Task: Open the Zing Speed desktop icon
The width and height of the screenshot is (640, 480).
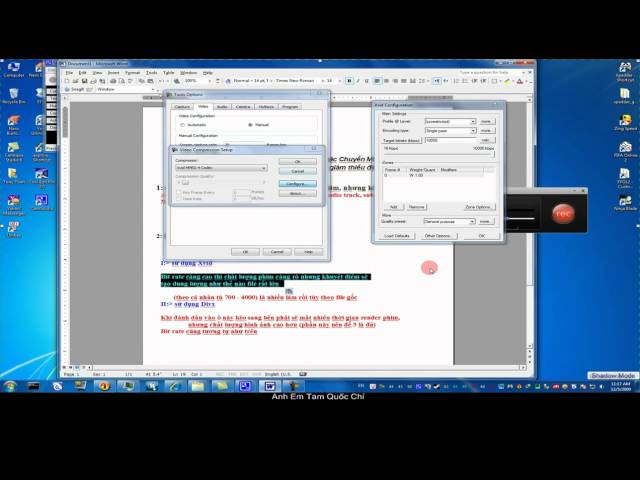Action: [625, 122]
